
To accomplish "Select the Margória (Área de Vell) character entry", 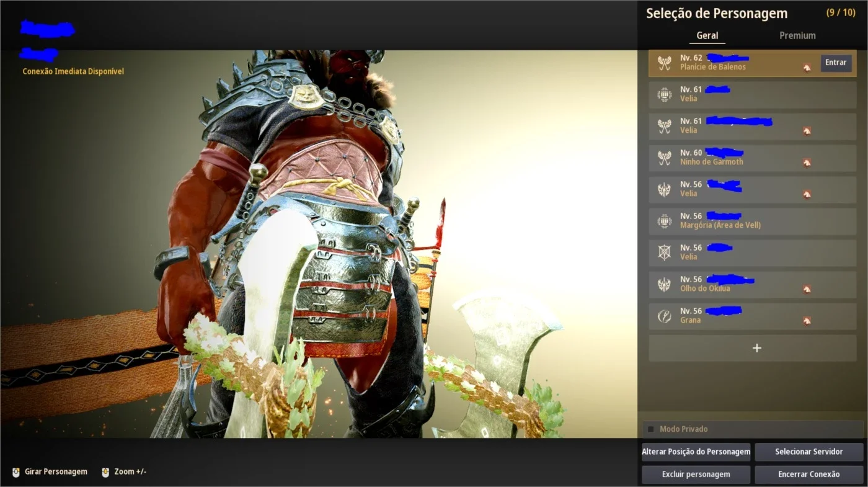I will coord(753,221).
